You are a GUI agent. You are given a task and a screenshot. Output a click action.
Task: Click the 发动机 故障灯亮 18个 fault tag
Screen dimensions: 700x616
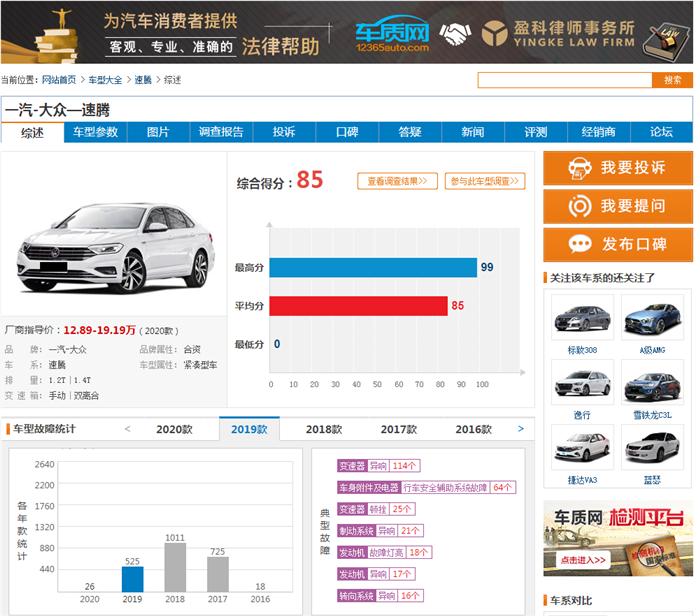click(384, 553)
